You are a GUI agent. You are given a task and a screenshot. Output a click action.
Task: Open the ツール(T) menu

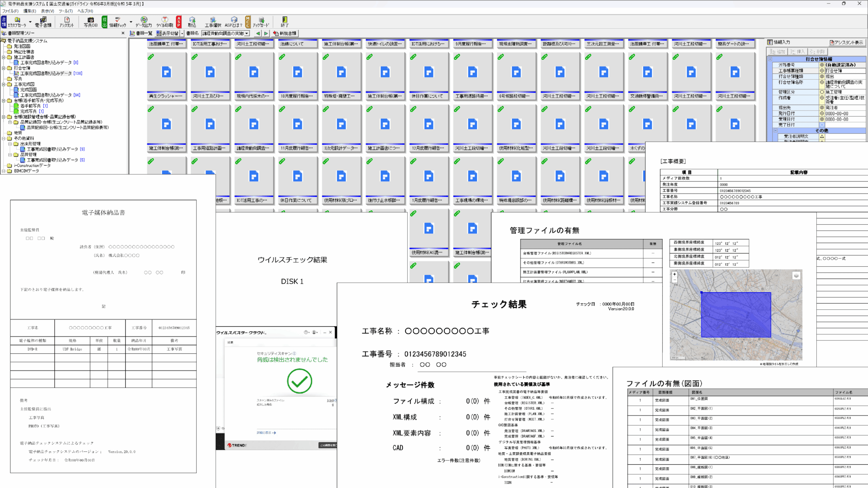click(x=65, y=11)
